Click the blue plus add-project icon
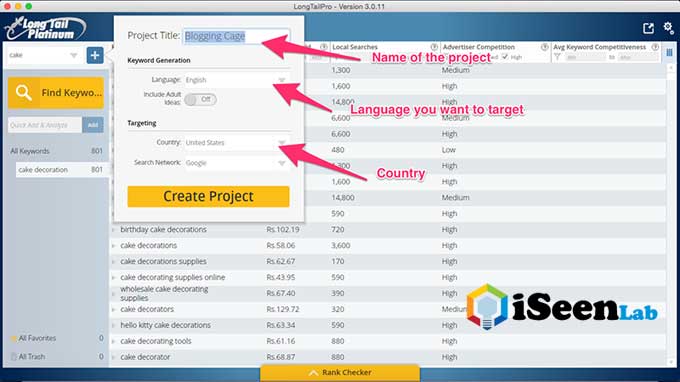Image resolution: width=680 pixels, height=382 pixels. click(x=95, y=55)
